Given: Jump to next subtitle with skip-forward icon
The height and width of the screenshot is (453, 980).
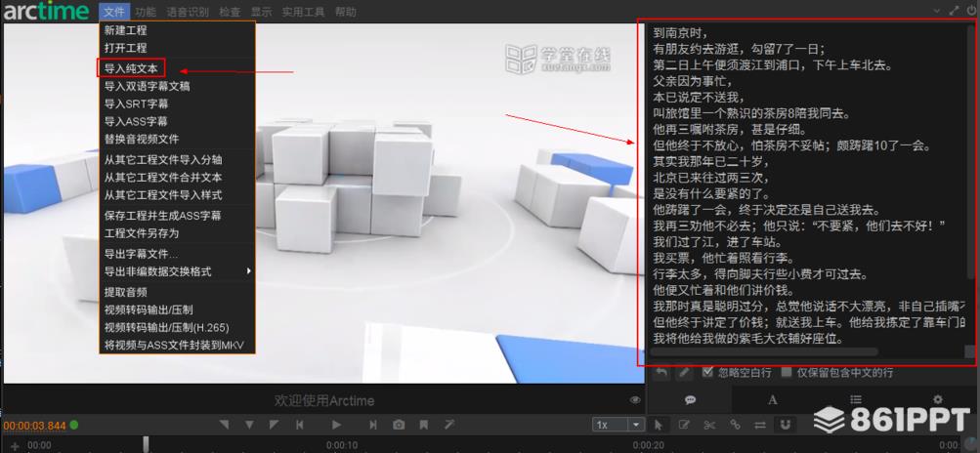Looking at the screenshot, I should click(373, 425).
